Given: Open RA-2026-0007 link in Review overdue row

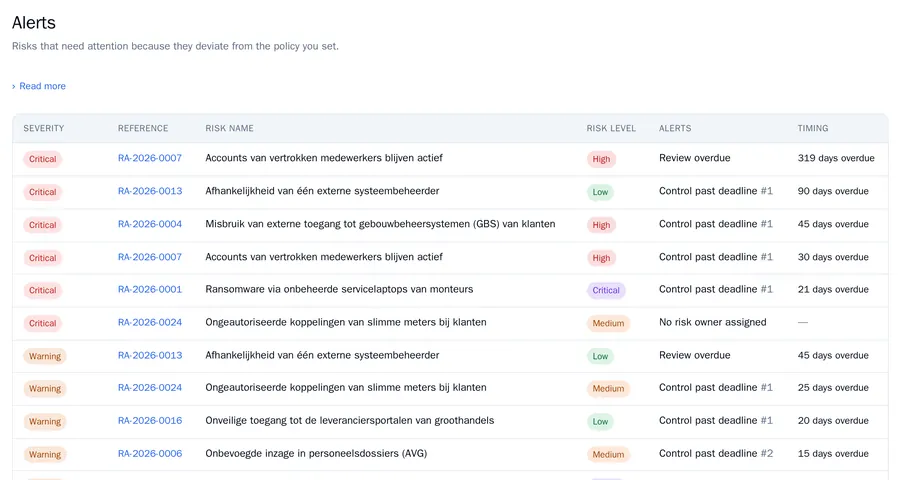Looking at the screenshot, I should 150,158.
